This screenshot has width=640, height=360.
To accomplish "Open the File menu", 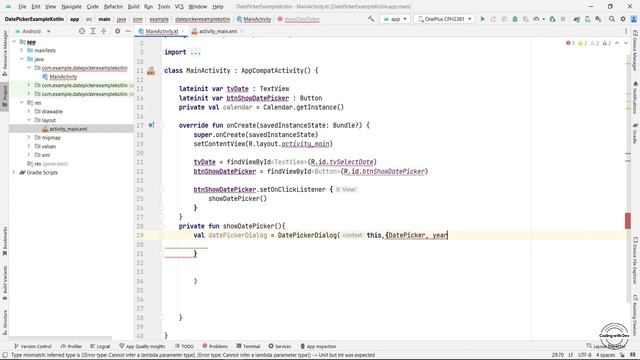I will point(22,7).
